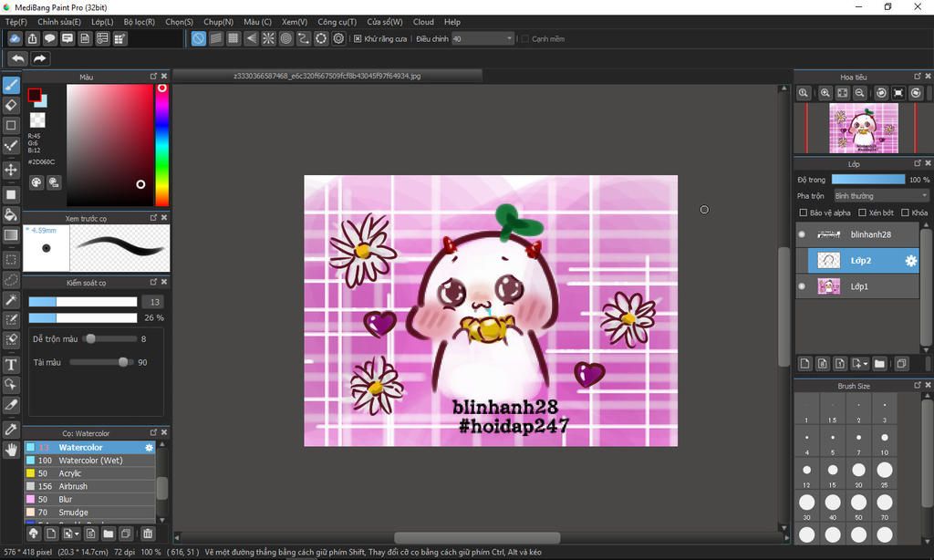Enable the grid snap guide

(233, 38)
